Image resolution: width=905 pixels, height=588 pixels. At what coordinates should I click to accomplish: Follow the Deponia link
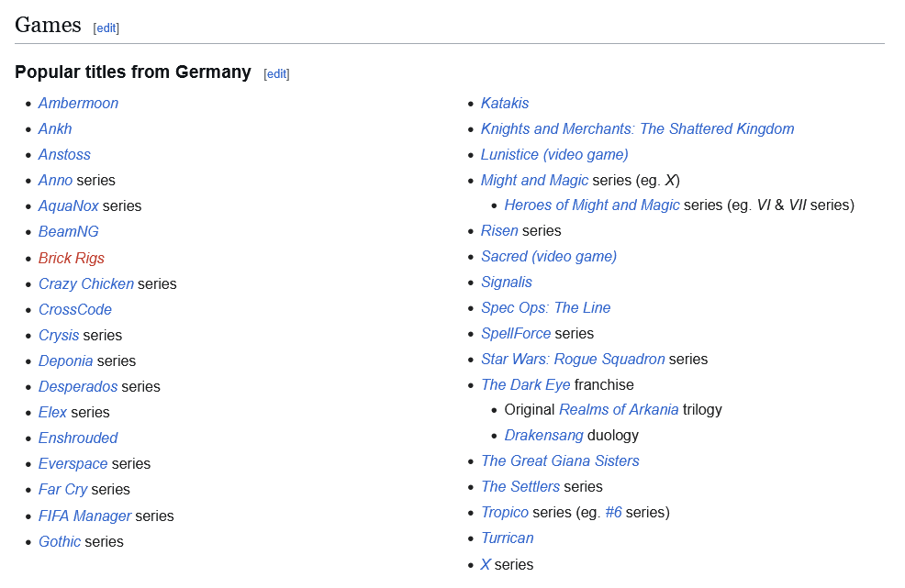[66, 361]
